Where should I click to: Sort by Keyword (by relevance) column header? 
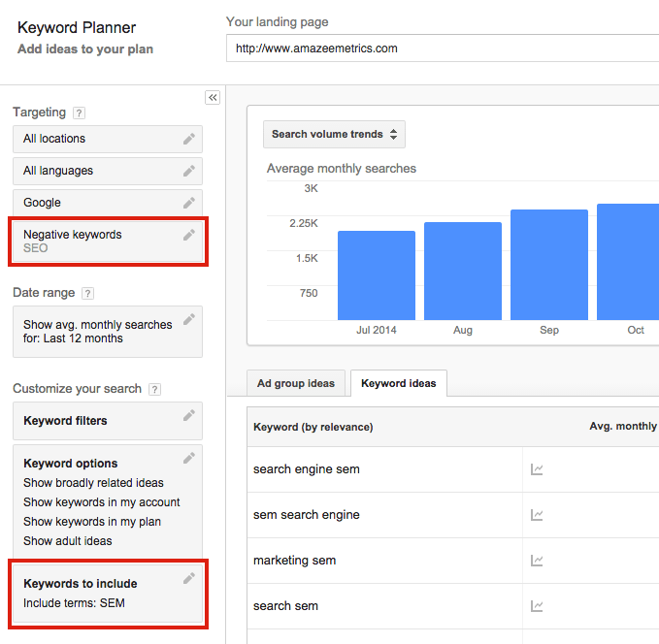coord(313,427)
